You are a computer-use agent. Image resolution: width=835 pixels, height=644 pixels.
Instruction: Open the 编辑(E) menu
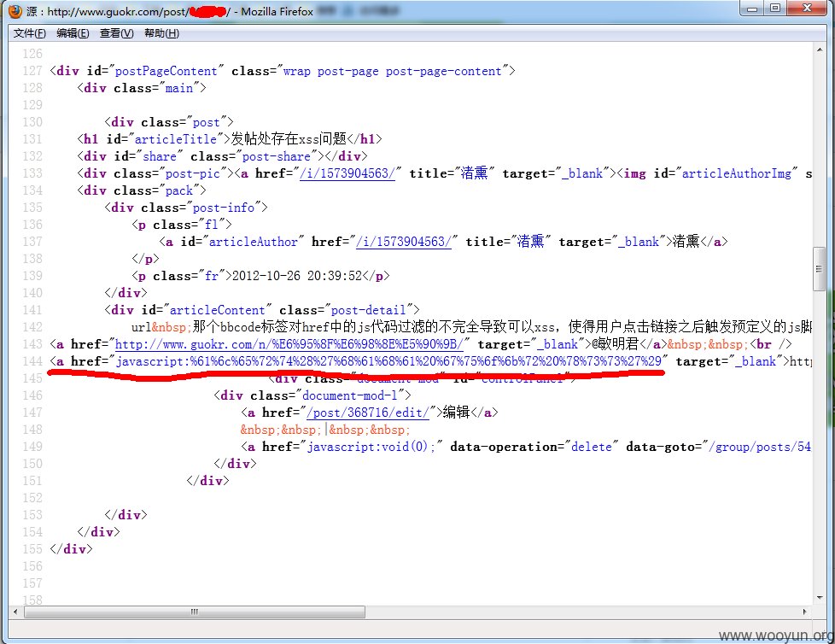click(x=73, y=33)
